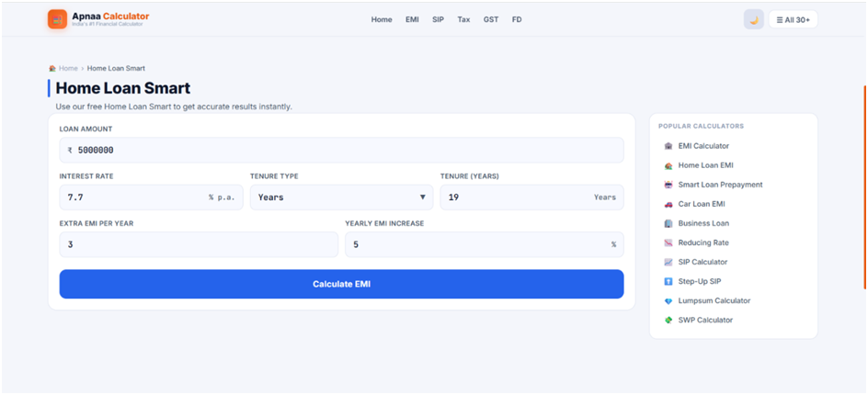Open the All 30+ calculators menu
The height and width of the screenshot is (395, 868).
tap(793, 19)
